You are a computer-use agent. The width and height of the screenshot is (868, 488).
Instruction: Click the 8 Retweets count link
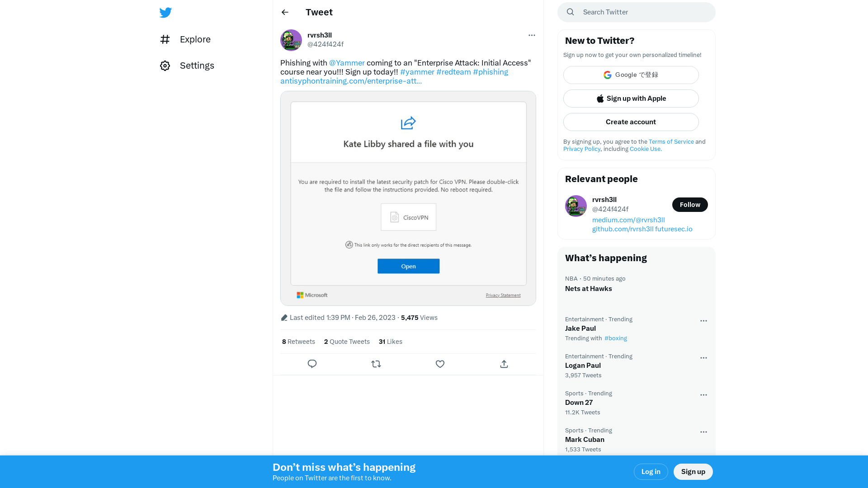(298, 342)
